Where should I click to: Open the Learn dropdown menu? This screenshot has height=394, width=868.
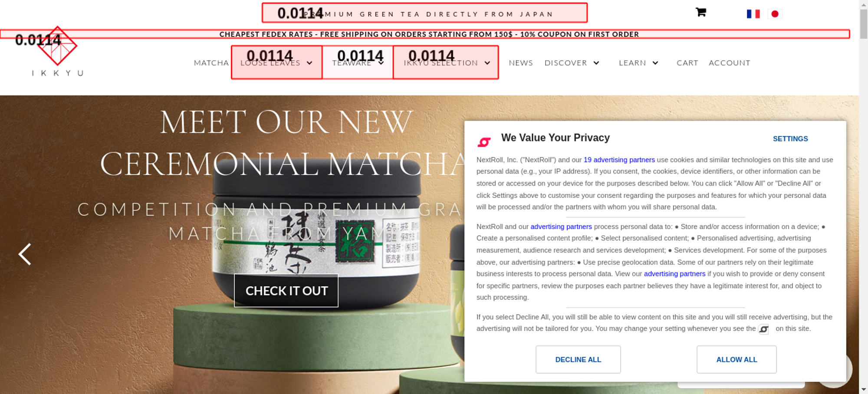(638, 63)
